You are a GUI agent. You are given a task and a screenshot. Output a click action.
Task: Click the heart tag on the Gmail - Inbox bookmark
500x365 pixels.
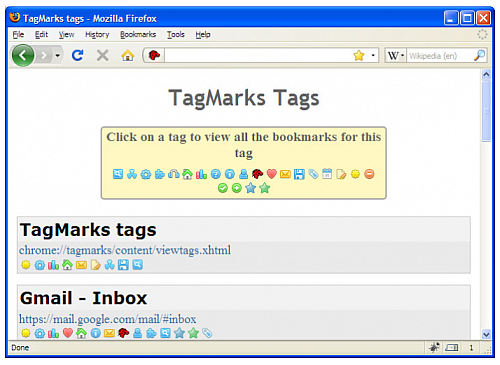[x=68, y=333]
